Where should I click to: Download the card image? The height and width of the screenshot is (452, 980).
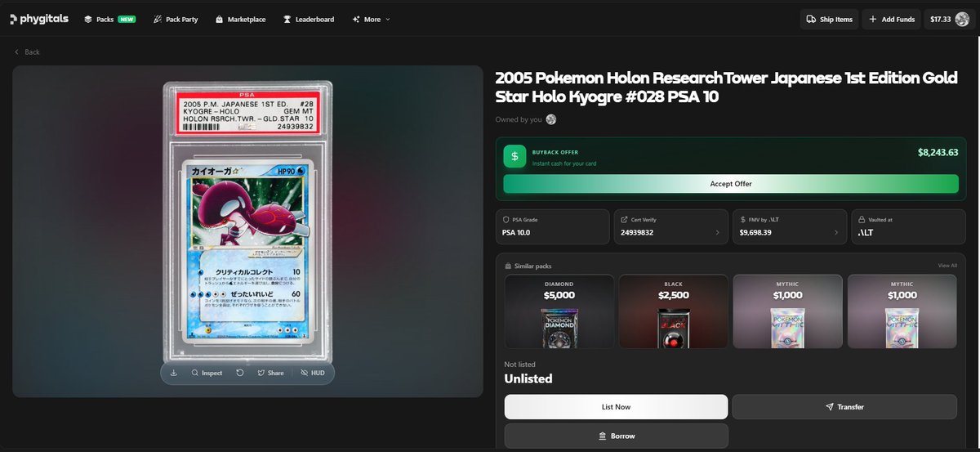pyautogui.click(x=173, y=373)
